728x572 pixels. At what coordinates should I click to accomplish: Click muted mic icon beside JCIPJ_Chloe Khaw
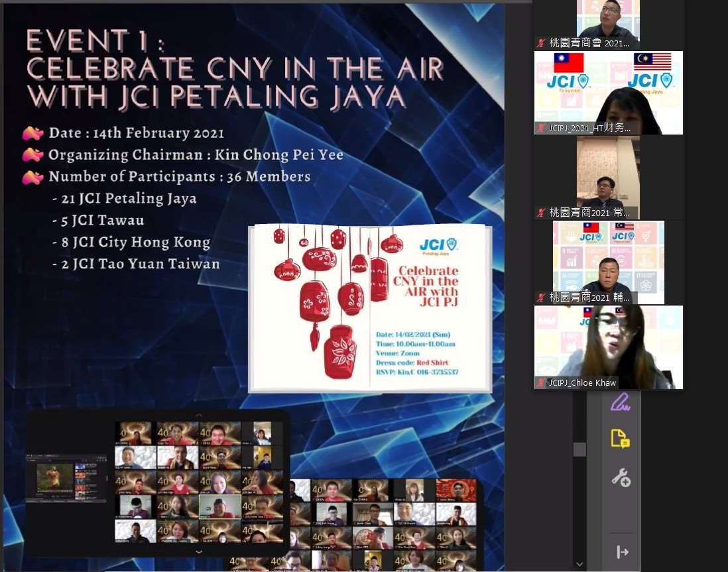pos(541,382)
